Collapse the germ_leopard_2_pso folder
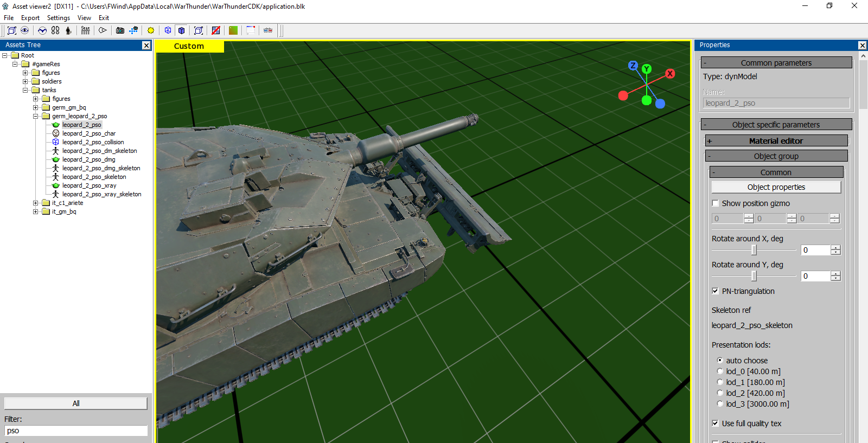This screenshot has height=443, width=868. (x=36, y=116)
